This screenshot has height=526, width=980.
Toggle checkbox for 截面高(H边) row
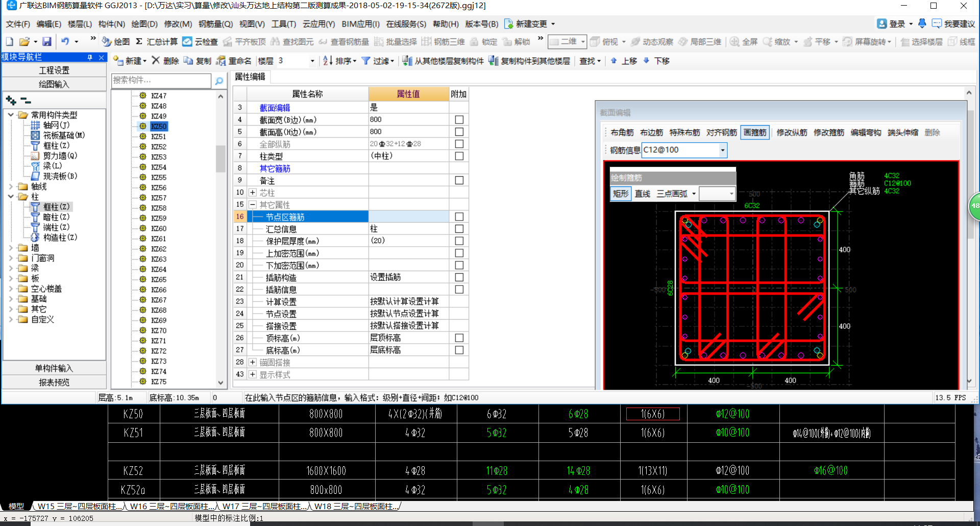(x=459, y=132)
